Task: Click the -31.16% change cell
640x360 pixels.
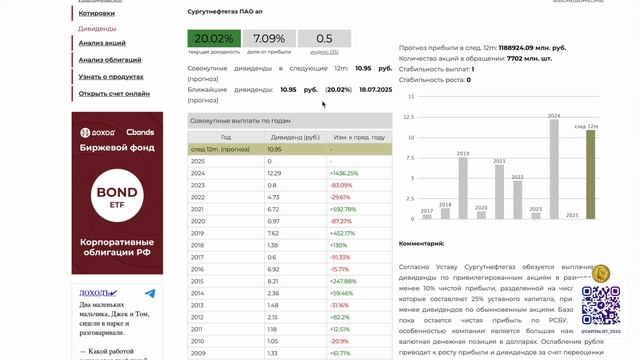Action: (359, 305)
